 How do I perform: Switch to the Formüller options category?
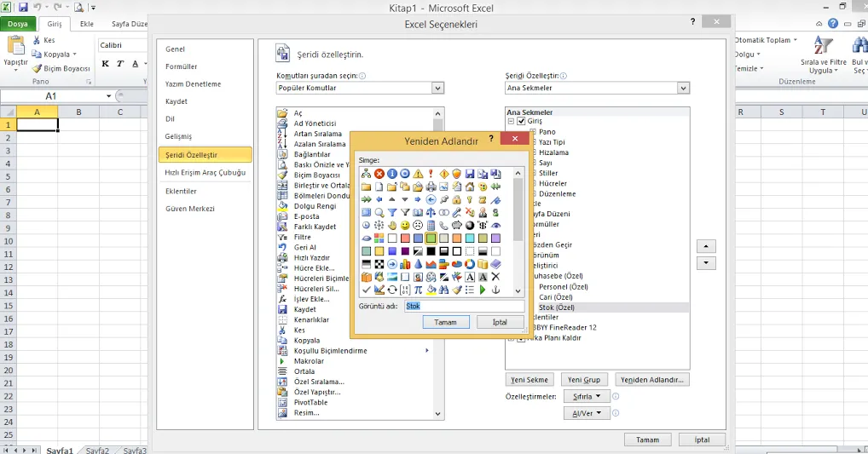(181, 66)
